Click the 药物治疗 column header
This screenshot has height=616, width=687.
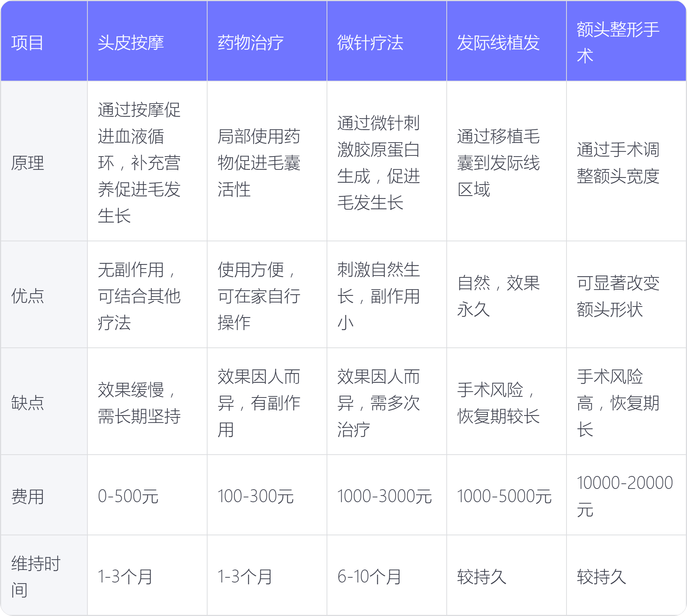[251, 42]
